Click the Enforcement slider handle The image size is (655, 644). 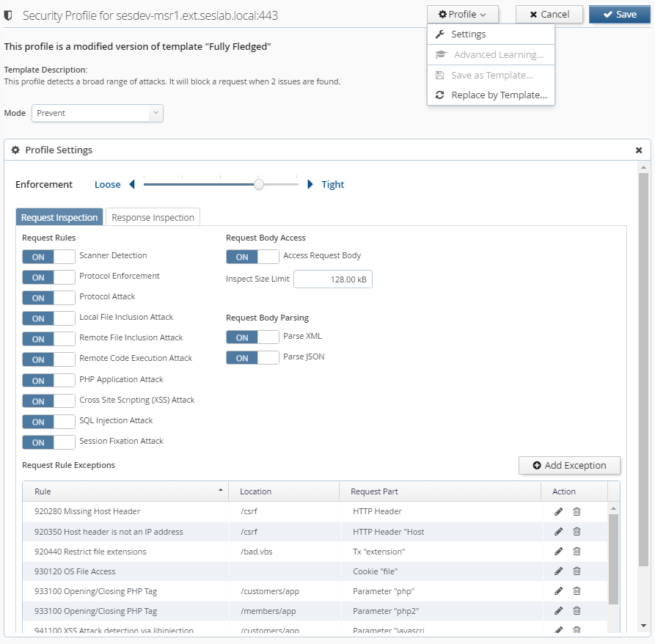click(259, 185)
